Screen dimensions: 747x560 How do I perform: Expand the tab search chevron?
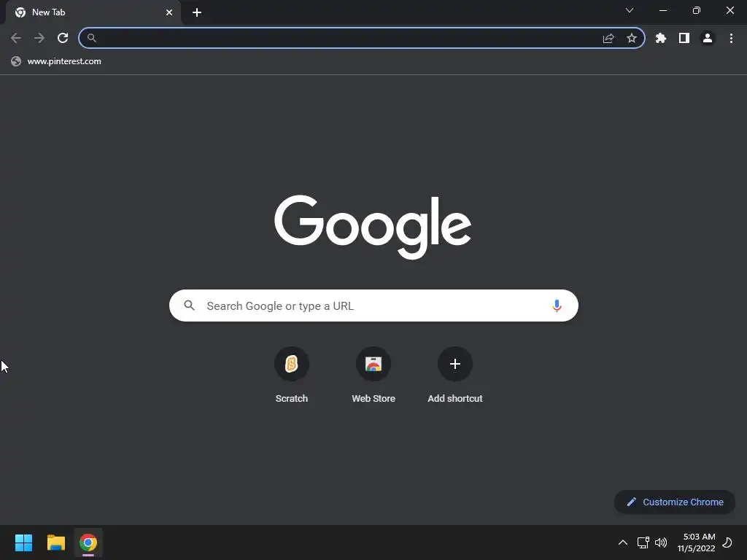click(x=630, y=10)
